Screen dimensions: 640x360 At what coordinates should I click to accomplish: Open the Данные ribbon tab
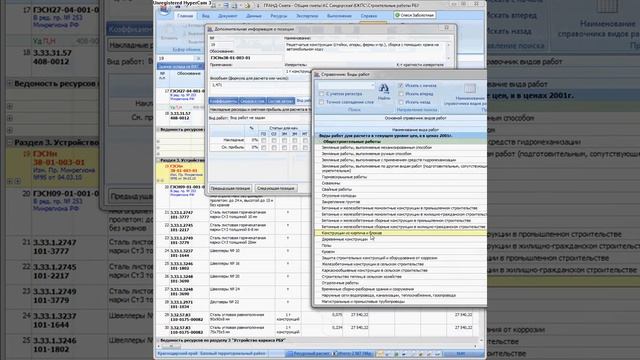tap(254, 16)
